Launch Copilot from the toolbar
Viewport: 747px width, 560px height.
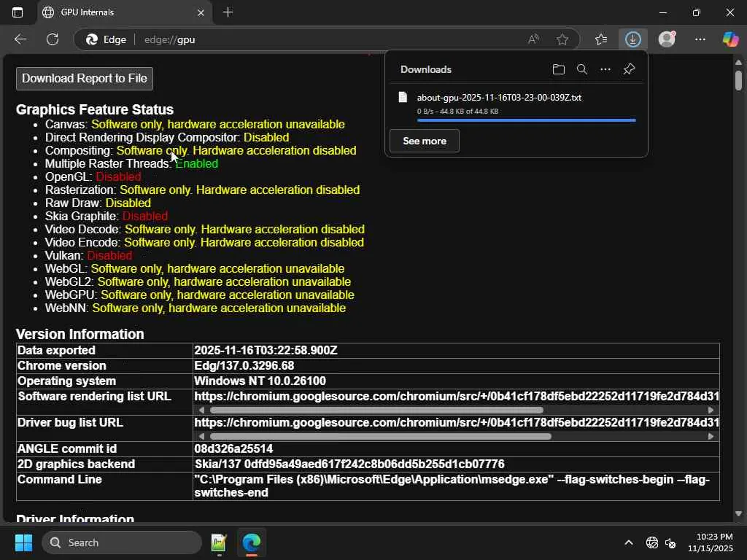tap(730, 39)
